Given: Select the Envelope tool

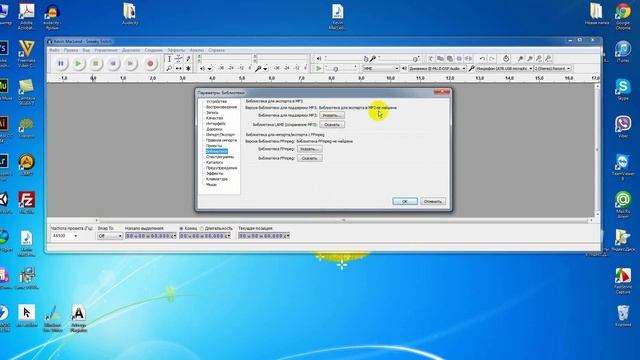Looking at the screenshot, I should (179, 59).
